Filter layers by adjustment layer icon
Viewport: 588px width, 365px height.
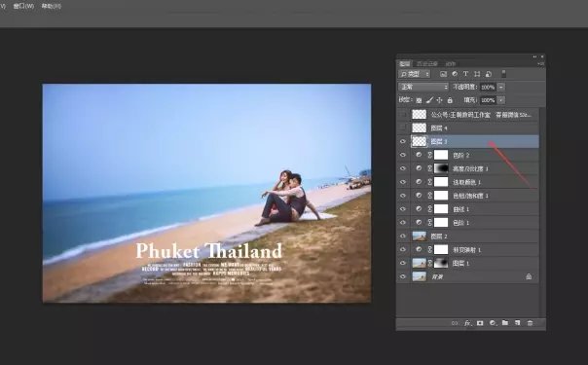click(455, 74)
